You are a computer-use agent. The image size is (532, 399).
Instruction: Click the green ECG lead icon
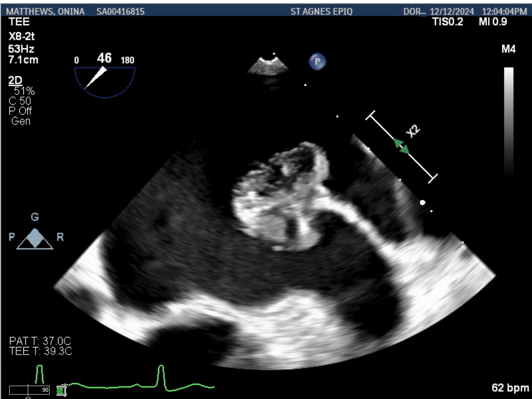click(61, 390)
